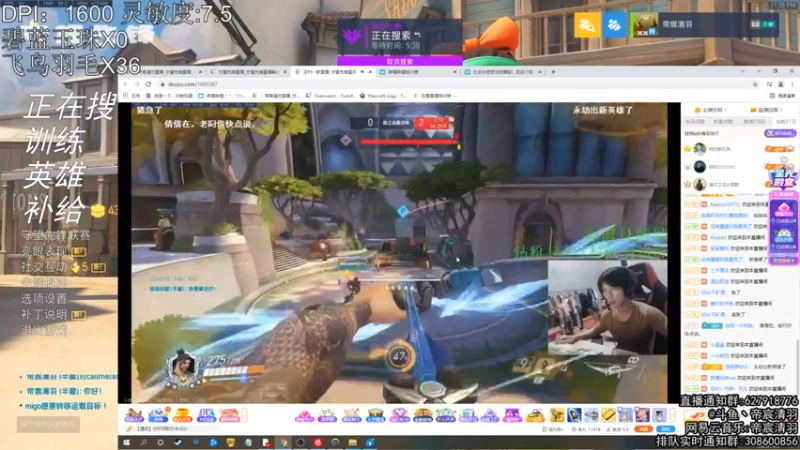Click the first gift icon in gift bar
Viewport: 800px width, 450px height.
pos(134,415)
